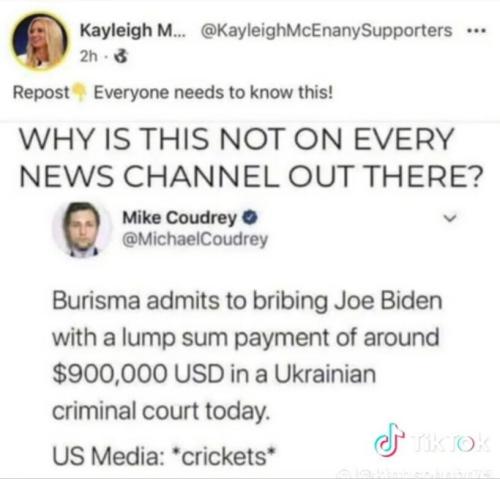Click the public globe privacy icon

[121, 57]
